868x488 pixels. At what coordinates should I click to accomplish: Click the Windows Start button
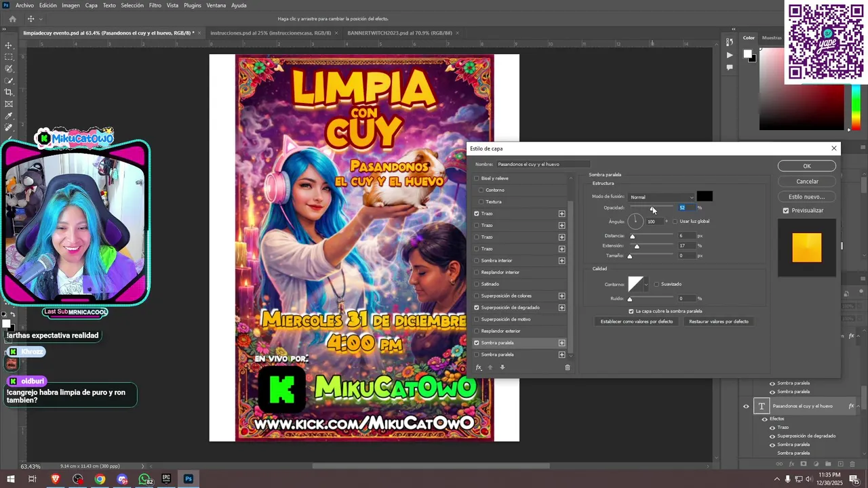[x=11, y=479]
